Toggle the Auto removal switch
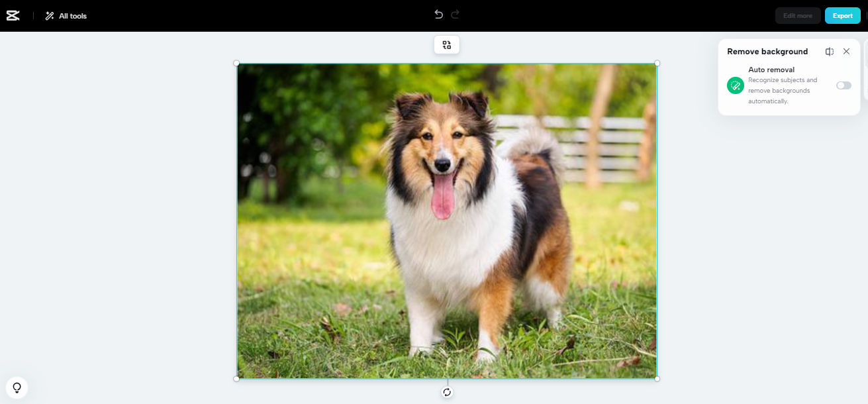Viewport: 868px width, 404px height. [x=844, y=85]
